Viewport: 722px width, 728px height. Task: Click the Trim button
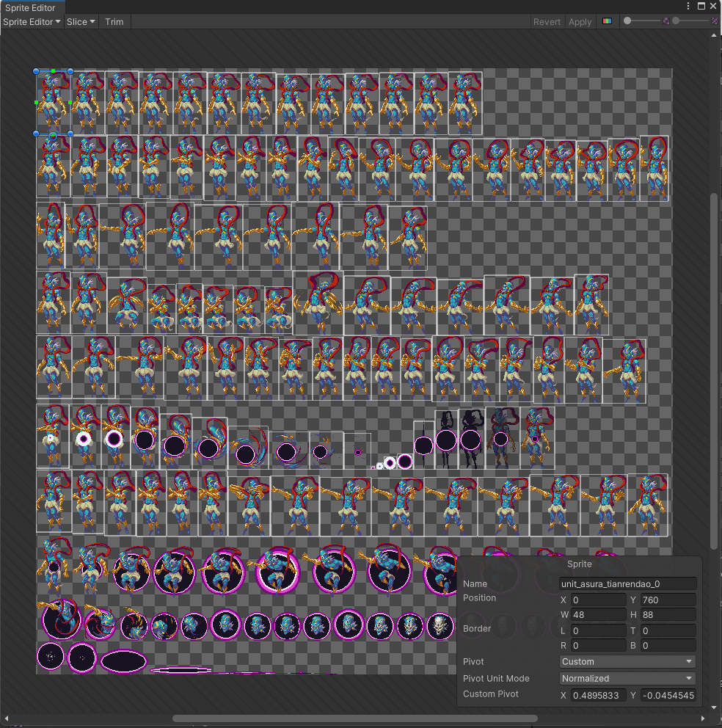pos(114,22)
